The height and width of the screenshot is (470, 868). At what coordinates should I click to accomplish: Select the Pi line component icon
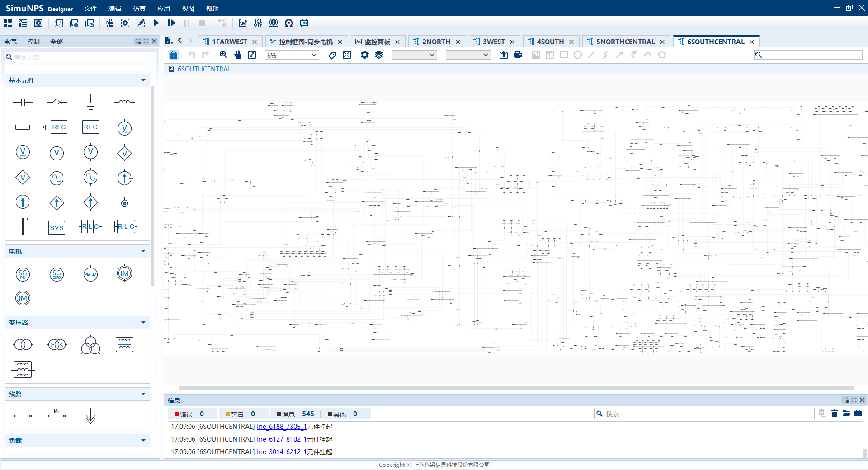tap(57, 414)
